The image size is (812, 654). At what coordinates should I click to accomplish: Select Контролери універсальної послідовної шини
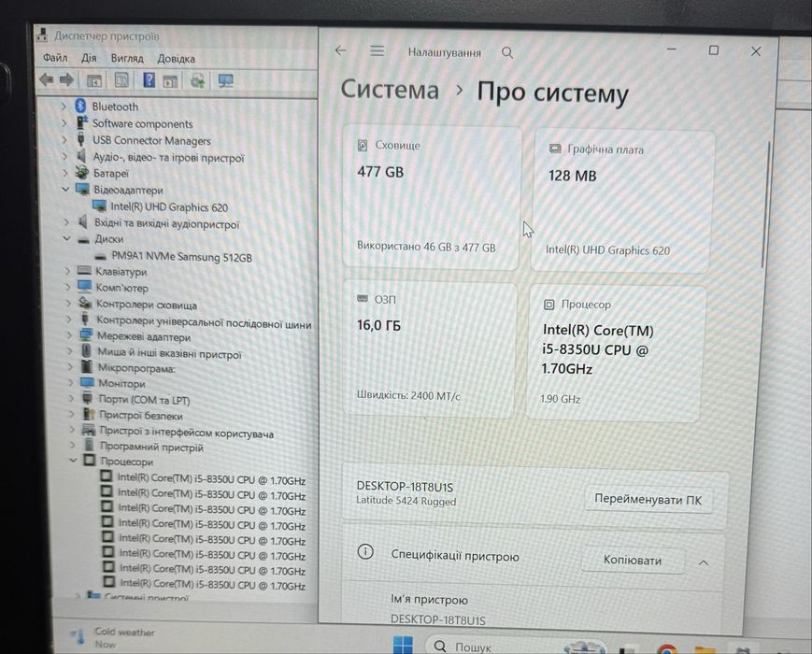click(204, 322)
